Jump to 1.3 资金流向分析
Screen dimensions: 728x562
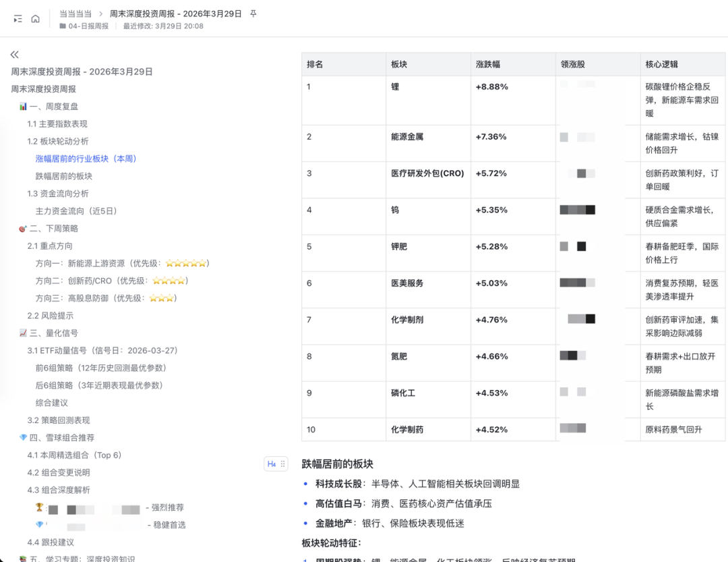(57, 194)
